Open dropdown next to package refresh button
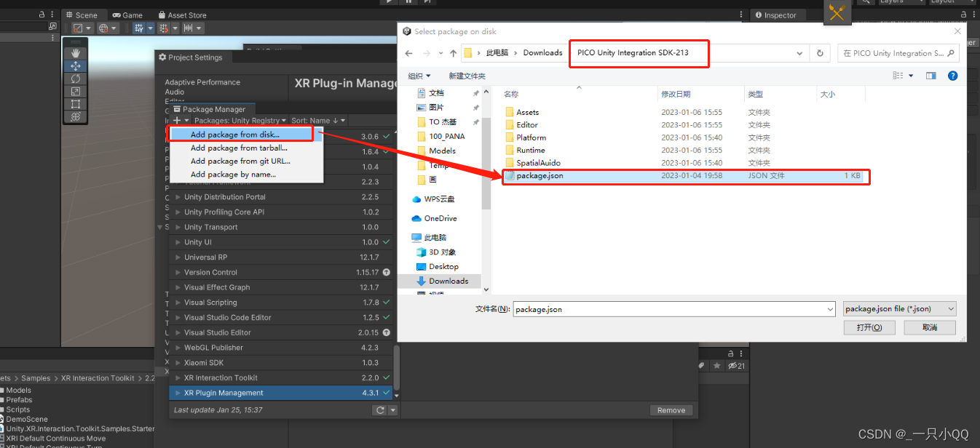Image resolution: width=980 pixels, height=448 pixels. (x=393, y=410)
